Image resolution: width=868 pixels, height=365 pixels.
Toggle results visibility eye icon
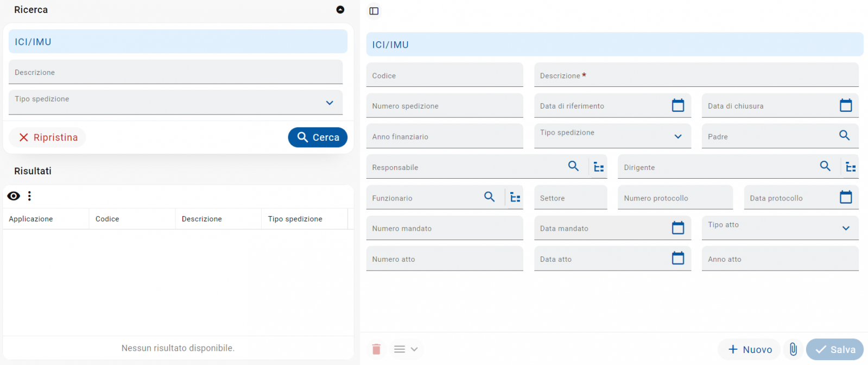point(14,196)
